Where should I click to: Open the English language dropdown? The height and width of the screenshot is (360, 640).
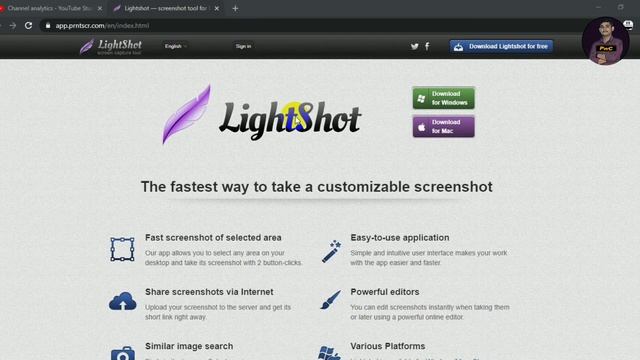(176, 46)
